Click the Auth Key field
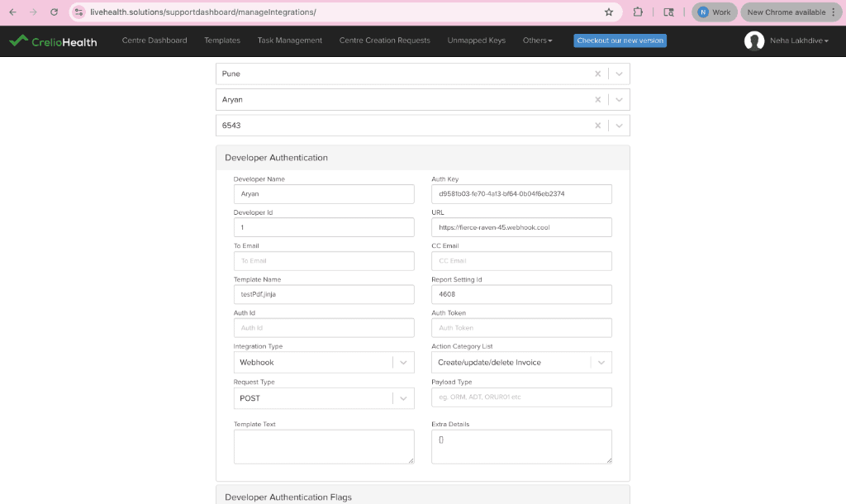The height and width of the screenshot is (504, 846). pos(522,193)
